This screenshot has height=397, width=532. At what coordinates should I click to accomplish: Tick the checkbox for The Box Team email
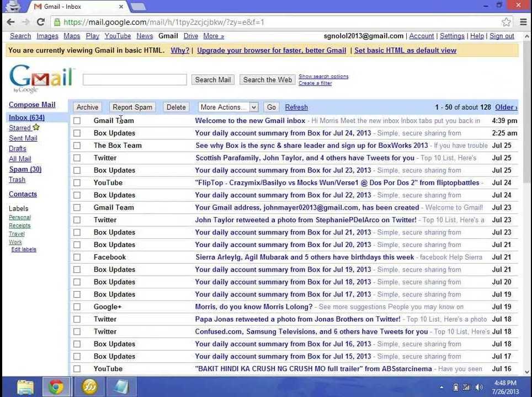click(77, 146)
